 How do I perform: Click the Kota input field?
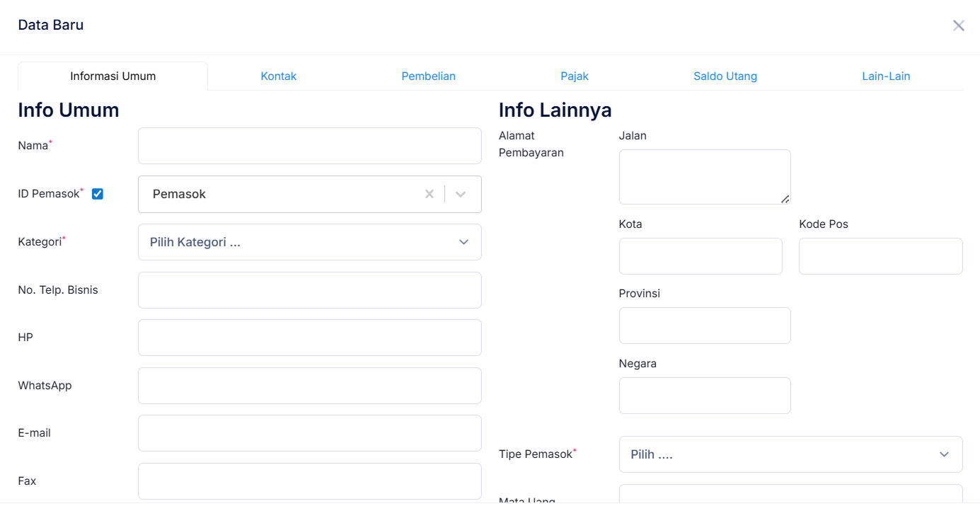coord(700,256)
